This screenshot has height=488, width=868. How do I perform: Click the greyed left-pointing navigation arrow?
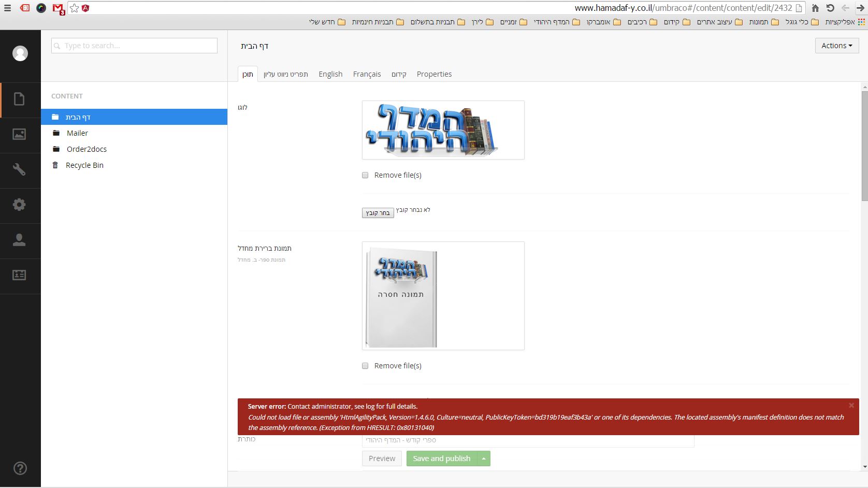click(x=845, y=8)
